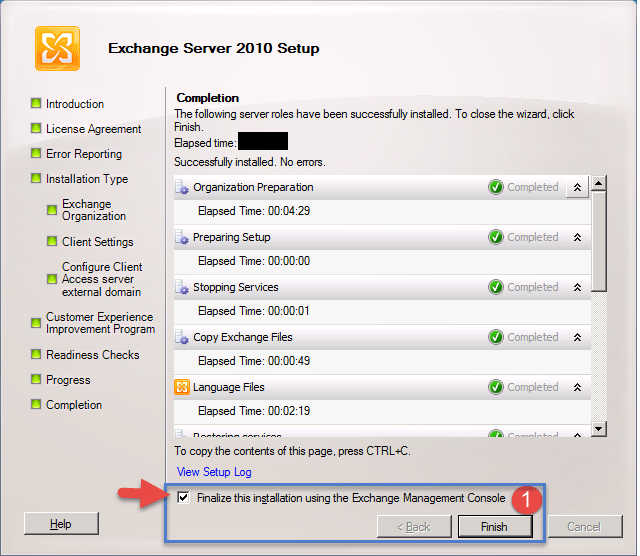Click Elapsed Time 00:00:01 text
The image size is (640, 556).
point(254,311)
